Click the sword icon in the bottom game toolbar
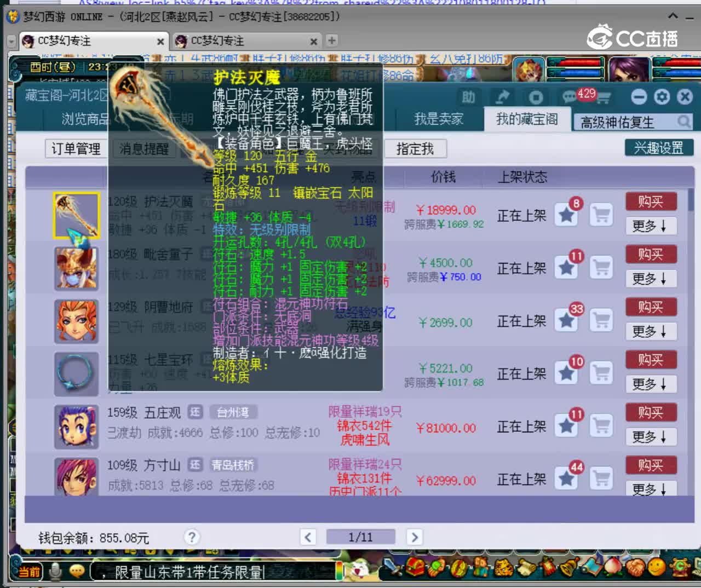This screenshot has width=701, height=588. tap(391, 567)
